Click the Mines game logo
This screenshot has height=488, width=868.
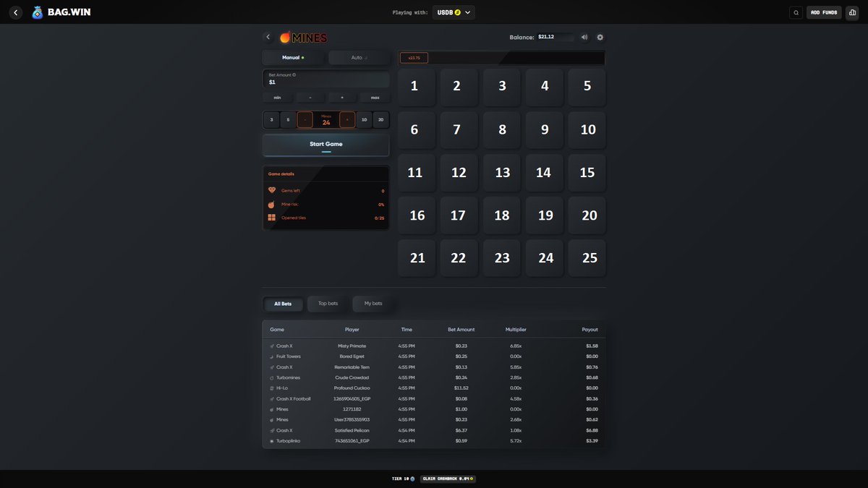coord(304,37)
